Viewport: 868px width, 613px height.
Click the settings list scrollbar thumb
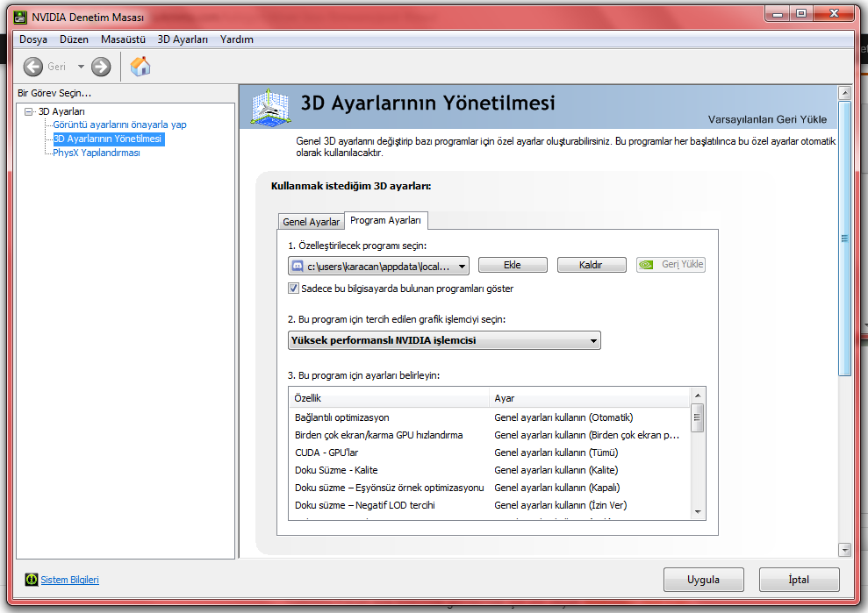pyautogui.click(x=698, y=417)
